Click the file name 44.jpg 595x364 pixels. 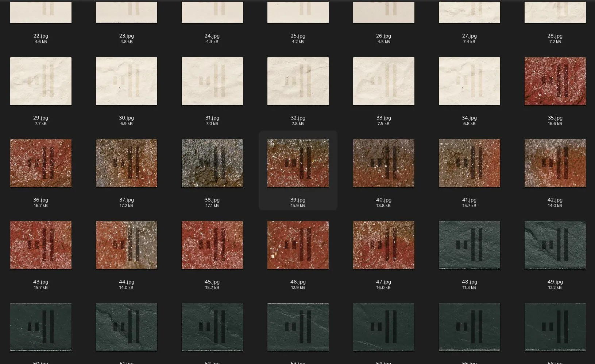pyautogui.click(x=127, y=282)
